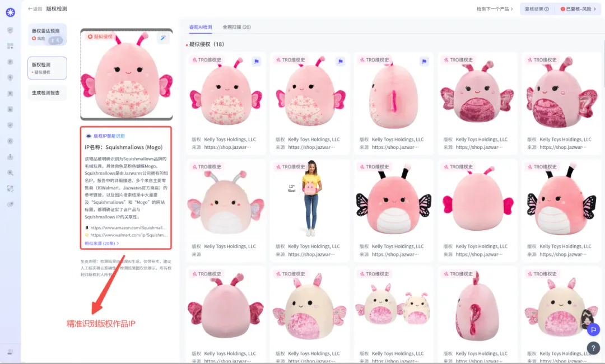605x364 pixels.
Task: Switch to the 全网扫描 (20) tab
Action: (236, 27)
